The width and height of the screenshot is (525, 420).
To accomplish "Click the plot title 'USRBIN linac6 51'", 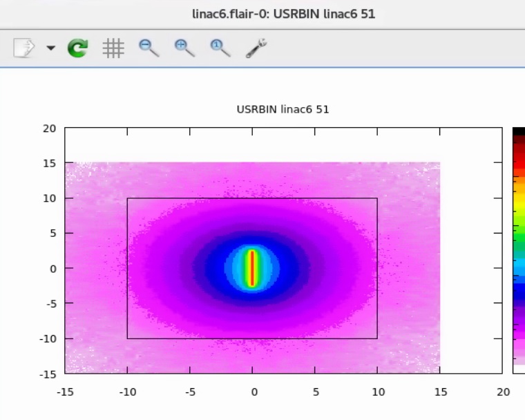I will pos(283,110).
